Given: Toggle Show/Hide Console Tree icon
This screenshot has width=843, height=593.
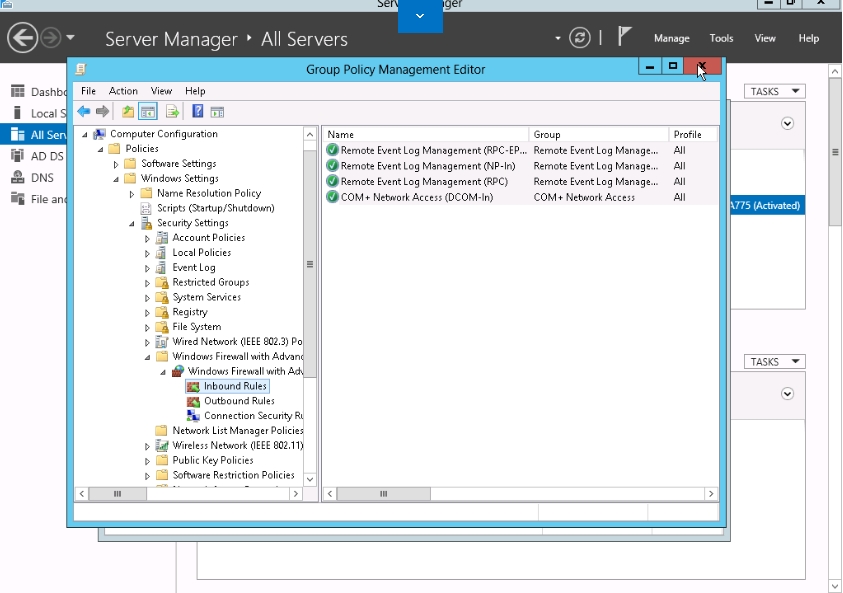Looking at the screenshot, I should 148,111.
